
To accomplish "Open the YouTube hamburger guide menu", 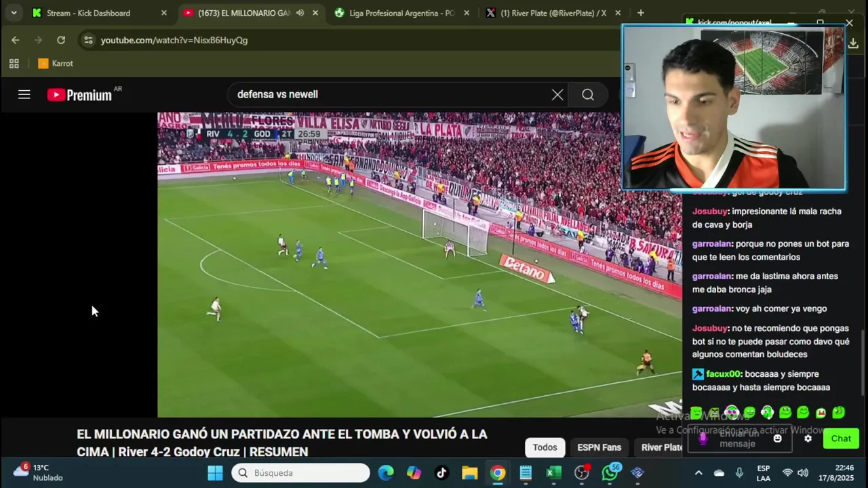I will pos(24,95).
